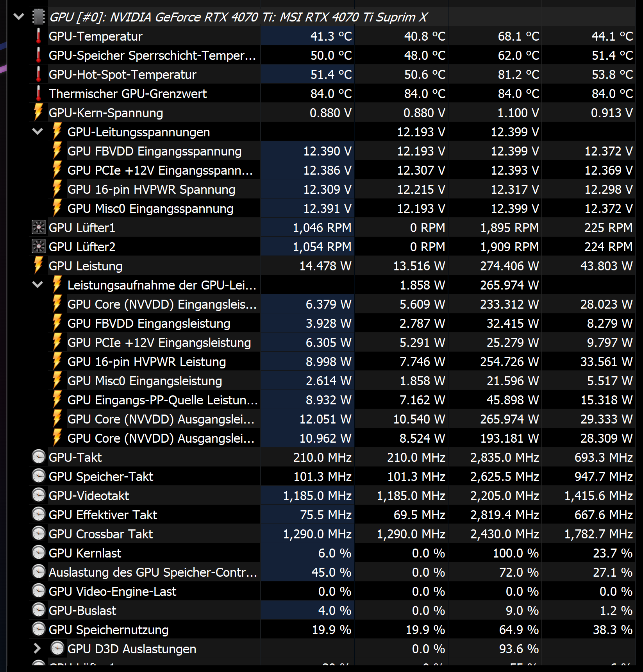Click the lightning icon beside GPU 16-pin HVPWR Spannung
The image size is (643, 672).
click(57, 189)
